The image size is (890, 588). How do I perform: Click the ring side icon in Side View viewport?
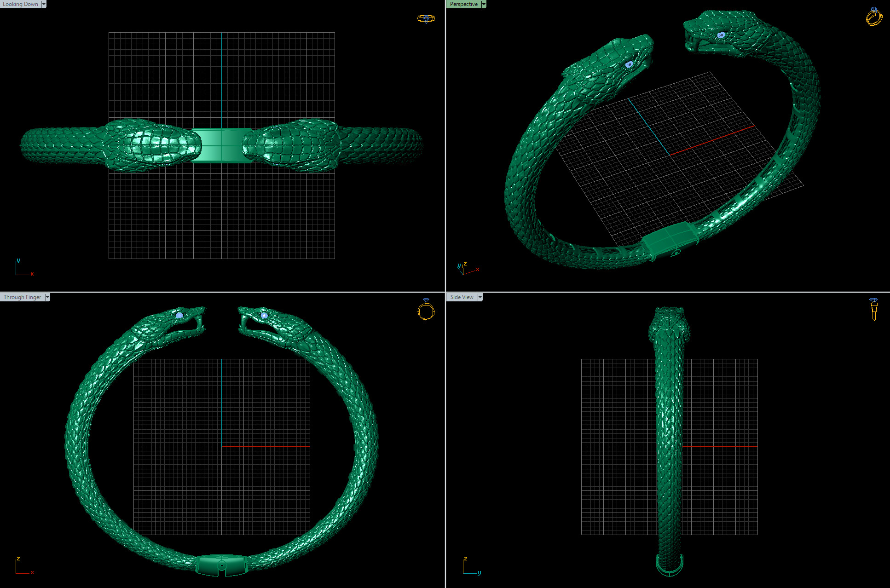[873, 309]
